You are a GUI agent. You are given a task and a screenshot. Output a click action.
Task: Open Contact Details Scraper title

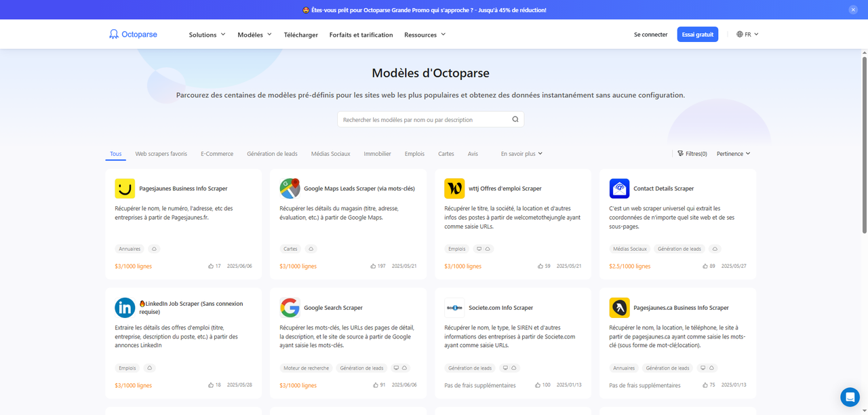tap(664, 189)
